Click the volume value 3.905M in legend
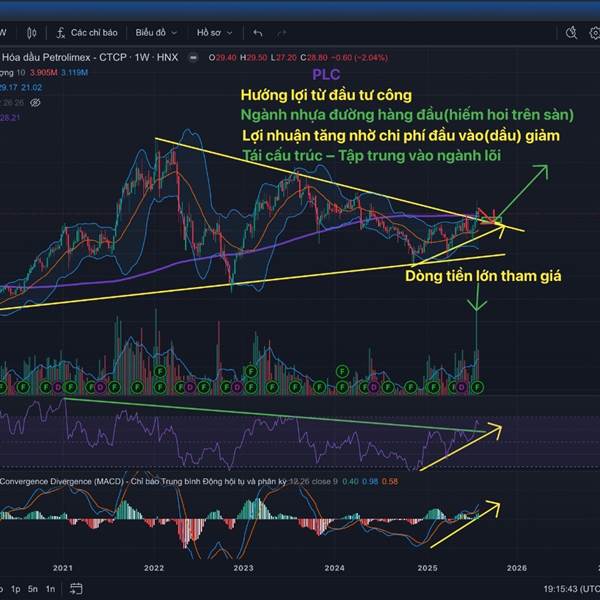 (44, 73)
